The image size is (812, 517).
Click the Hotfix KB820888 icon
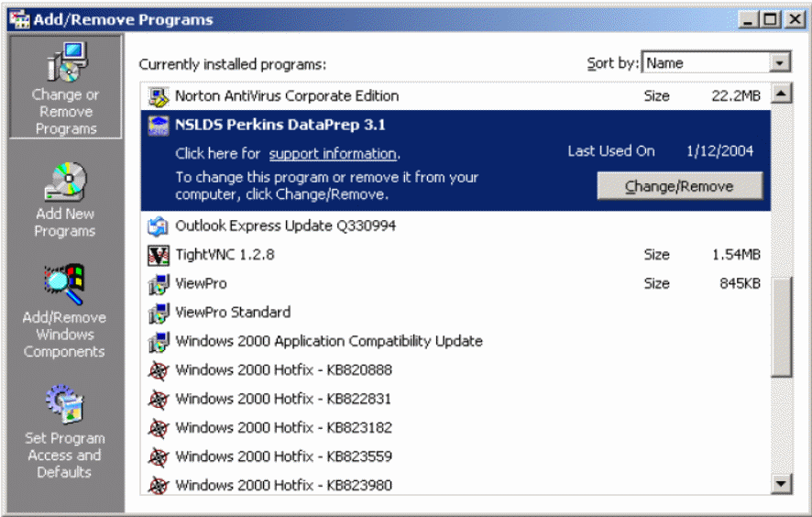pyautogui.click(x=159, y=370)
